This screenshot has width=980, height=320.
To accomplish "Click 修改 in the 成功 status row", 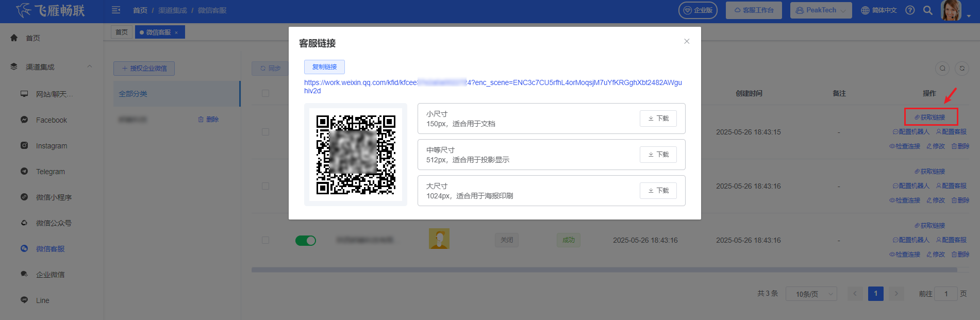I will [x=936, y=255].
